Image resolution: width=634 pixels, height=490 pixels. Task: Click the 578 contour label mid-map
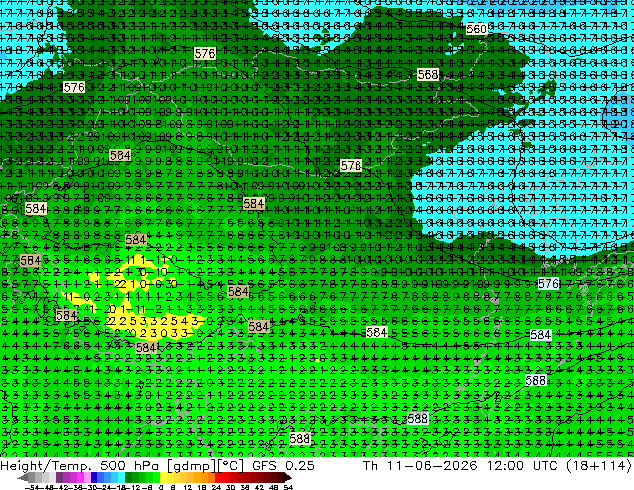351,165
